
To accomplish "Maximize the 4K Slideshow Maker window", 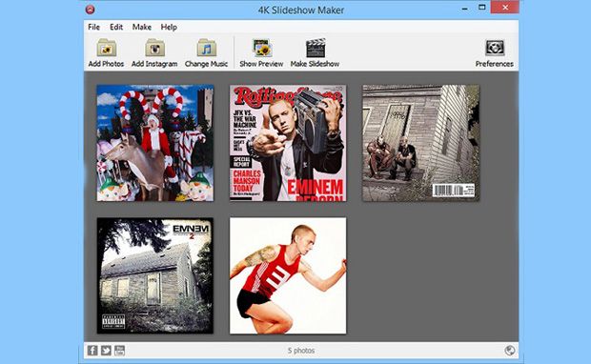I will [x=481, y=8].
